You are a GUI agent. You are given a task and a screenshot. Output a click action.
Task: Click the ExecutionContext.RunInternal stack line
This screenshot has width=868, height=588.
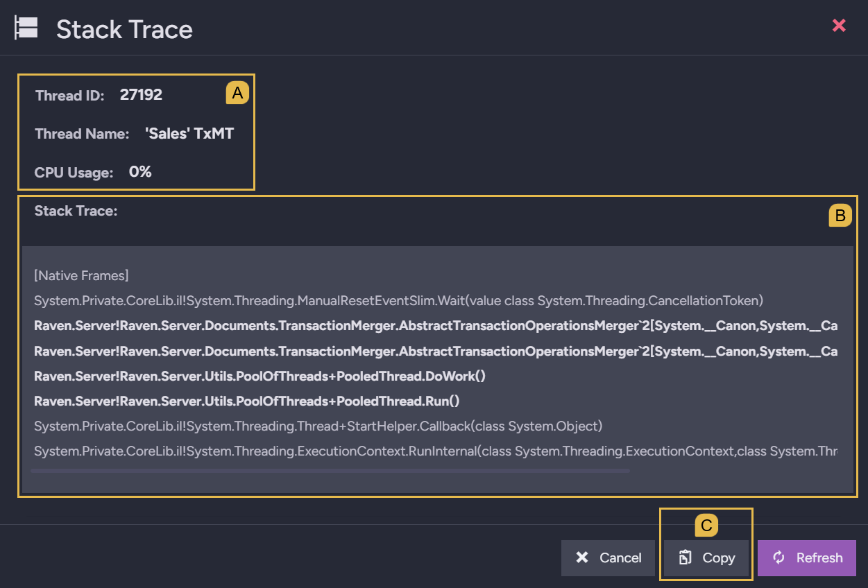coord(436,451)
